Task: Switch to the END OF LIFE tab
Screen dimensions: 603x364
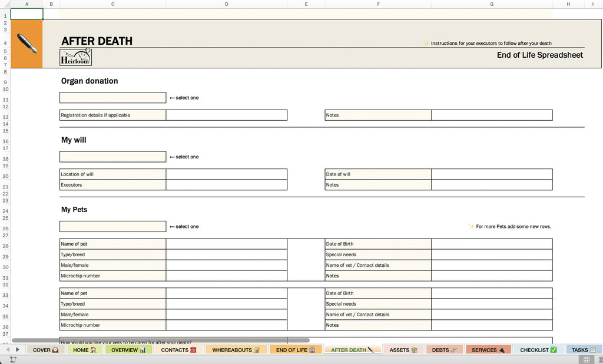Action: click(x=293, y=349)
